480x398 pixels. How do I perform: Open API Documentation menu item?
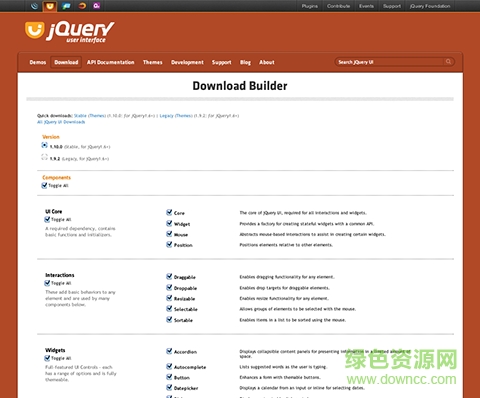111,62
